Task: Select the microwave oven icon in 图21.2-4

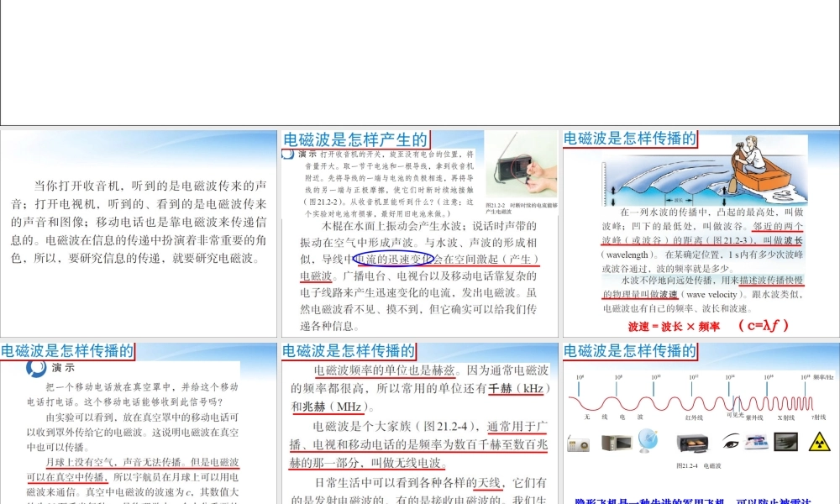Action: [x=617, y=443]
